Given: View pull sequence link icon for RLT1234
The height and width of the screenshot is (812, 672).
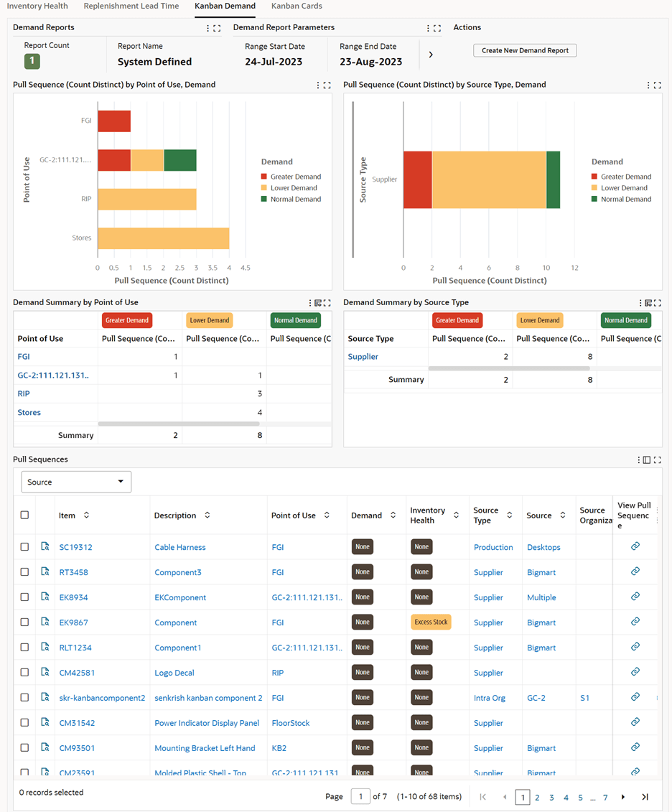Looking at the screenshot, I should coord(635,647).
